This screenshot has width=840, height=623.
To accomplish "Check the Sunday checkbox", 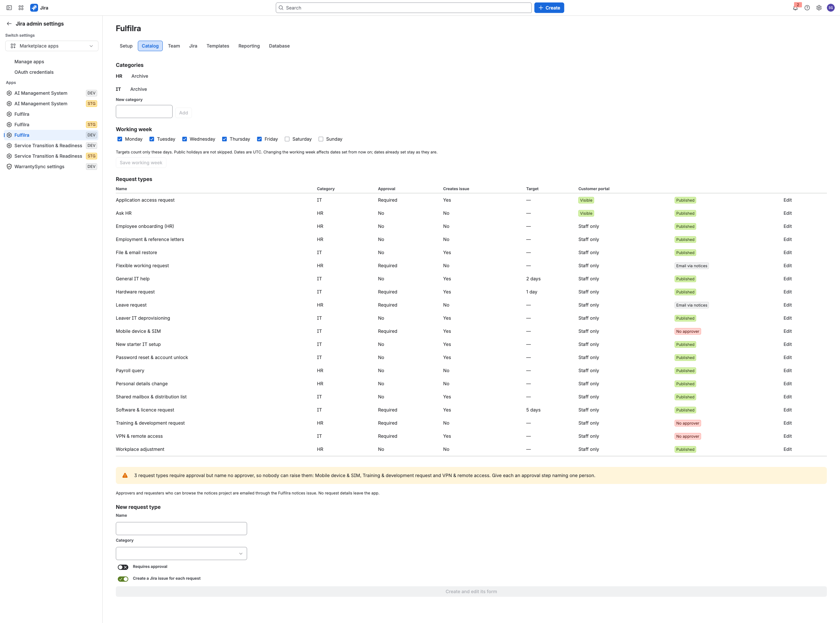I will click(321, 139).
